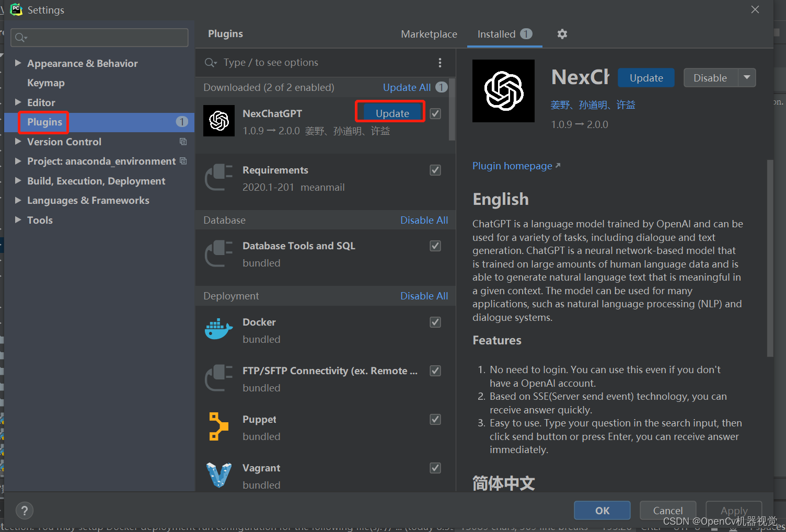This screenshot has height=532, width=786.
Task: Click the OK button
Action: pos(602,511)
